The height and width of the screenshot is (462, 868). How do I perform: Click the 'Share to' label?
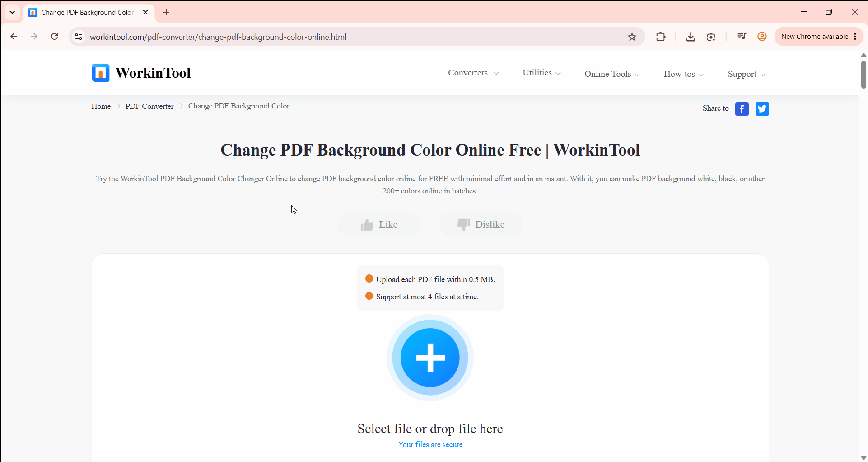tap(716, 108)
